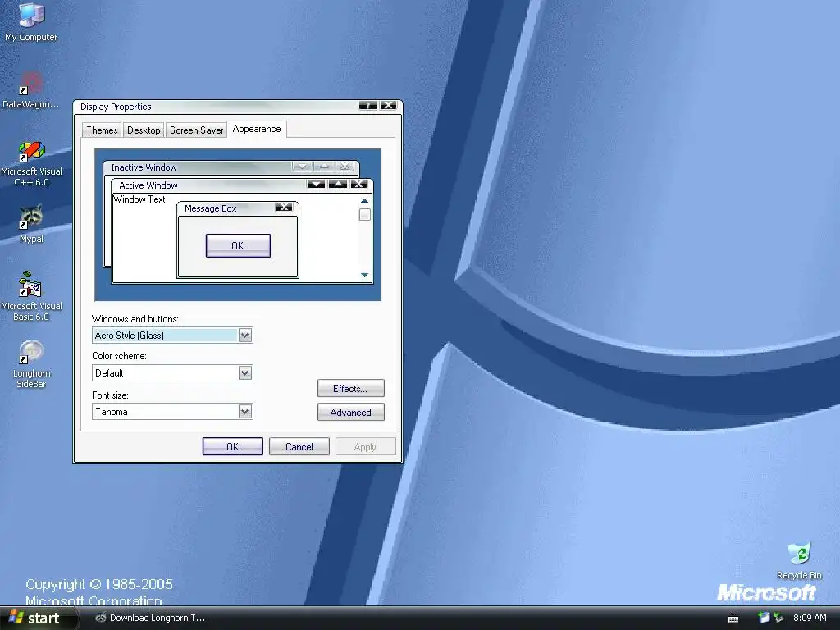This screenshot has width=840, height=630.
Task: Open the My Computer desktop icon
Action: [31, 21]
